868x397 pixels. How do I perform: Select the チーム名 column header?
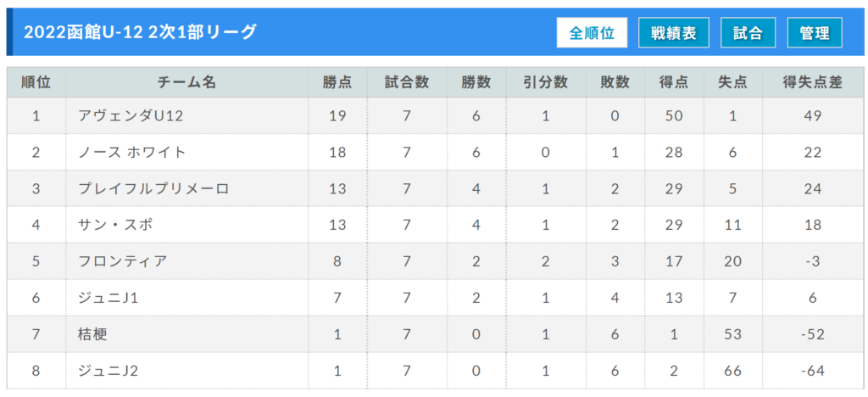tap(187, 82)
